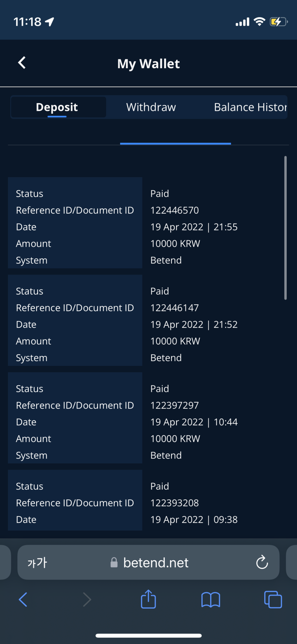Tap System label in 10:44 deposit

[x=32, y=456]
